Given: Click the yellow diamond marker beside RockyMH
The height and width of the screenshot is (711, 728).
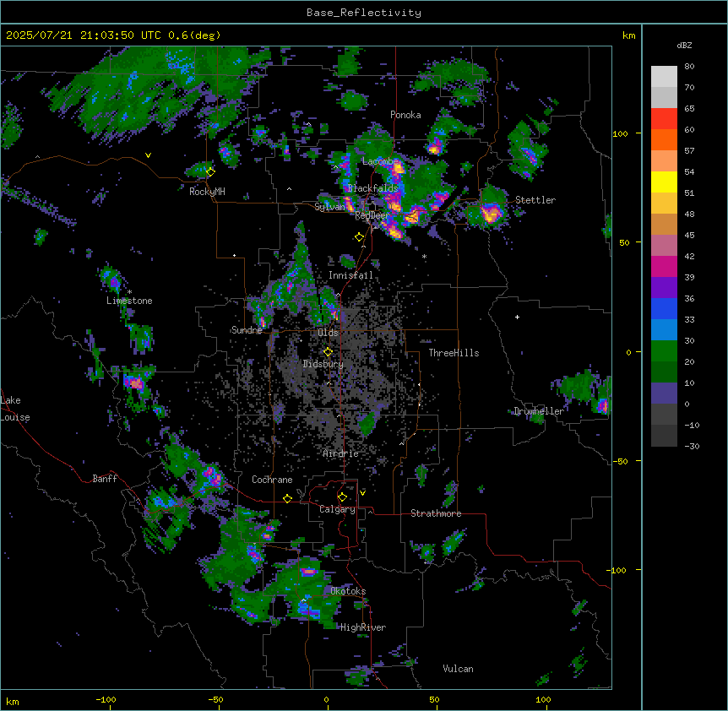Looking at the screenshot, I should click(210, 172).
